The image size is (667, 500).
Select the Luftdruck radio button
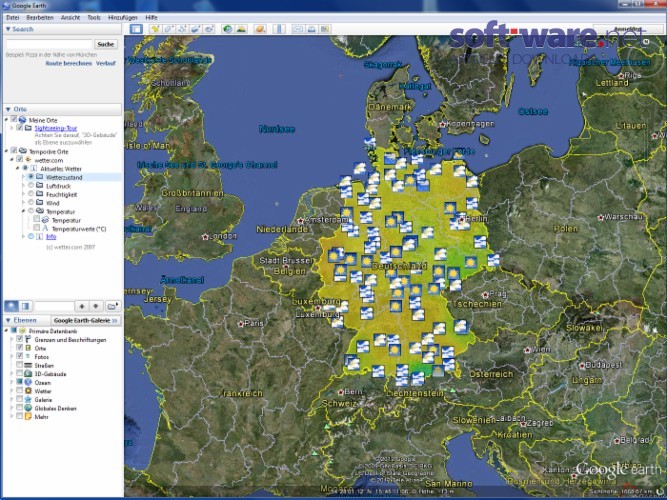click(x=31, y=186)
